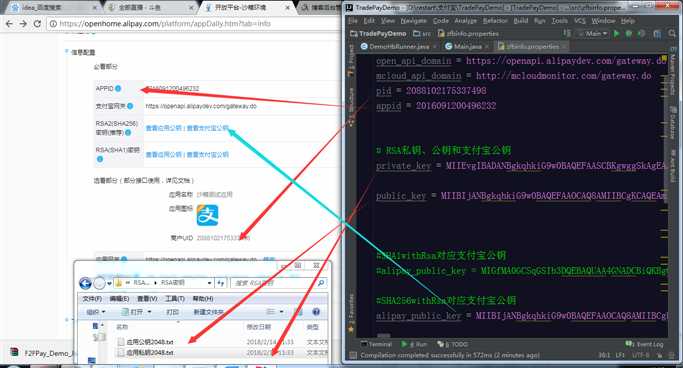
Task: Open the 文件(F) menu in Explorer
Action: pyautogui.click(x=92, y=299)
